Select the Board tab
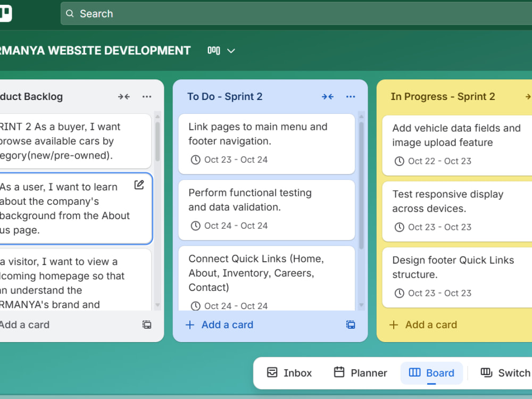Viewport: 532px width, 399px height. [431, 373]
